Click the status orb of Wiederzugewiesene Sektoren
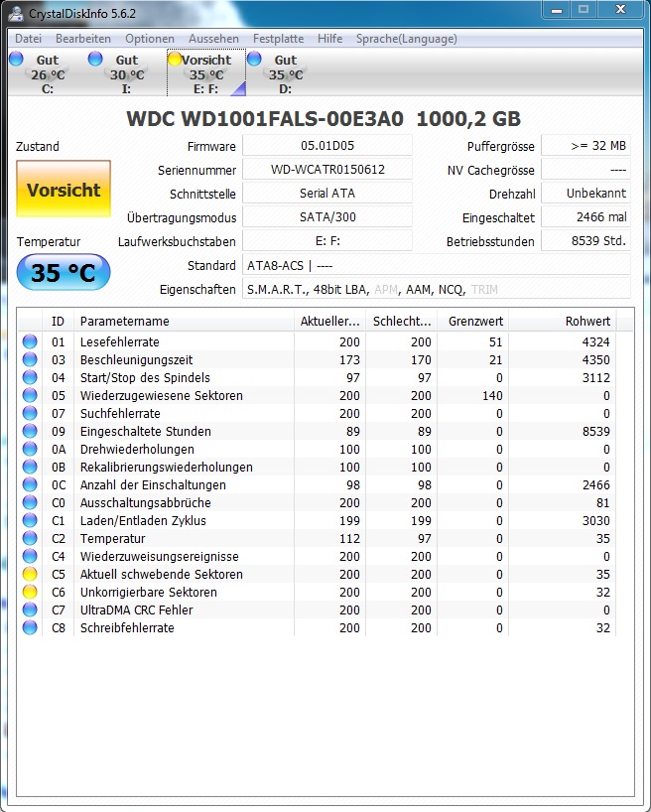 pos(30,395)
